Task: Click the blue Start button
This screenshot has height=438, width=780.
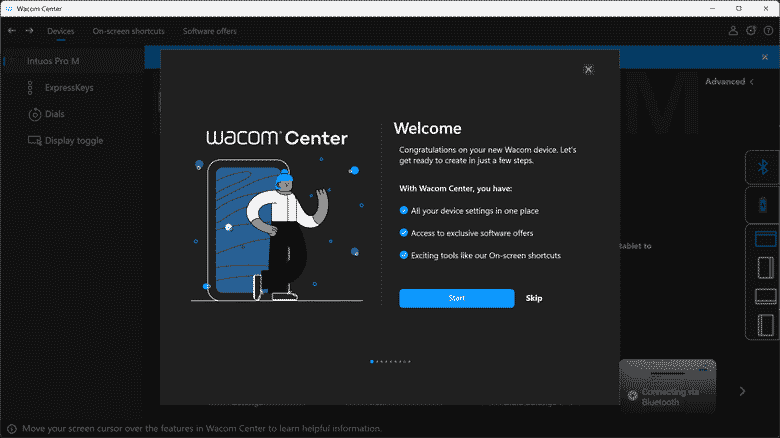Action: (x=457, y=298)
